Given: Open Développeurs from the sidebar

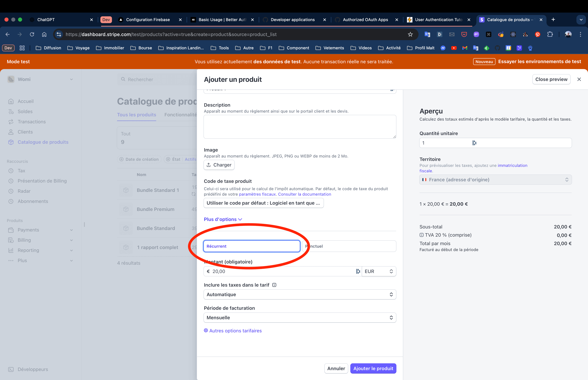Looking at the screenshot, I should pyautogui.click(x=32, y=369).
